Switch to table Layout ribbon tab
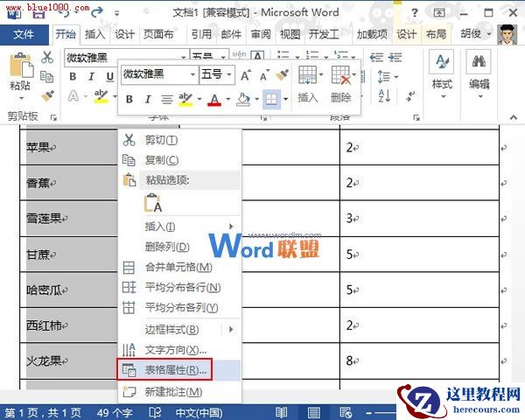This screenshot has height=420, width=525. pyautogui.click(x=436, y=34)
